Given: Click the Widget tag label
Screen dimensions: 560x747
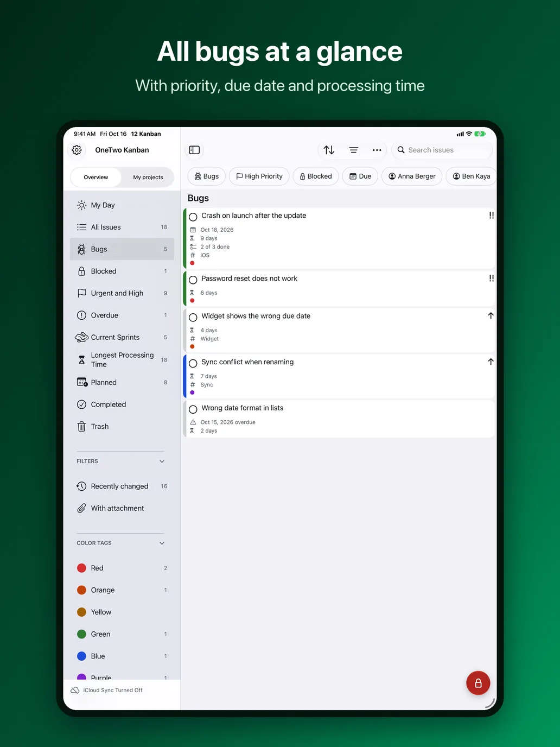Looking at the screenshot, I should click(209, 339).
